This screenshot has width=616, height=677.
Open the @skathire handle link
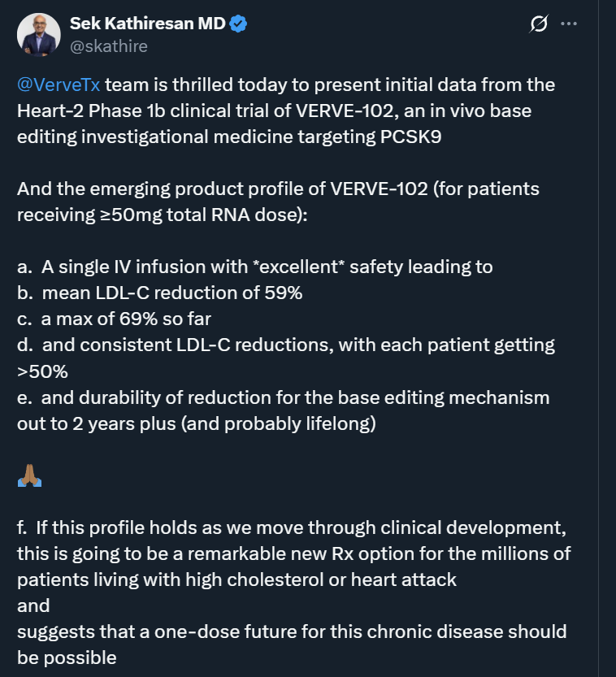(x=109, y=46)
